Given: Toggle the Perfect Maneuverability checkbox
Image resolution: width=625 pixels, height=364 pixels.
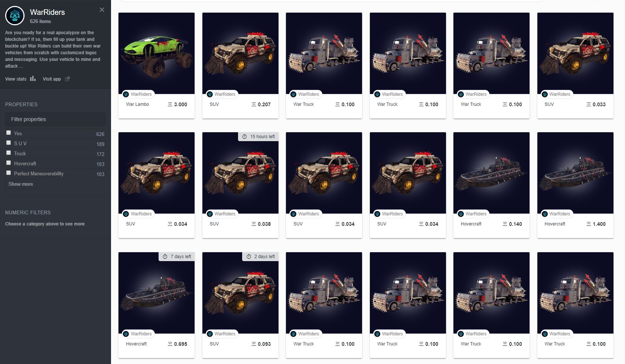Looking at the screenshot, I should tap(9, 173).
